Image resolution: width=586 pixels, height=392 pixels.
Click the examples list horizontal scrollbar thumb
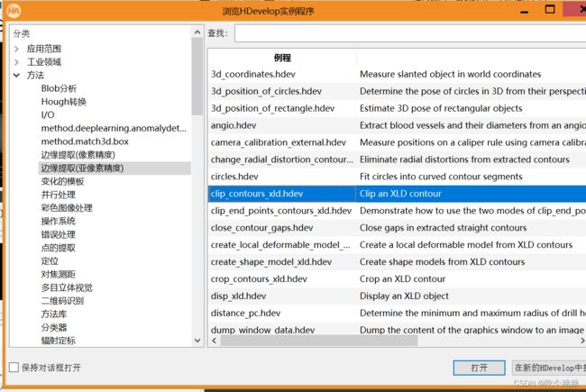pyautogui.click(x=319, y=341)
